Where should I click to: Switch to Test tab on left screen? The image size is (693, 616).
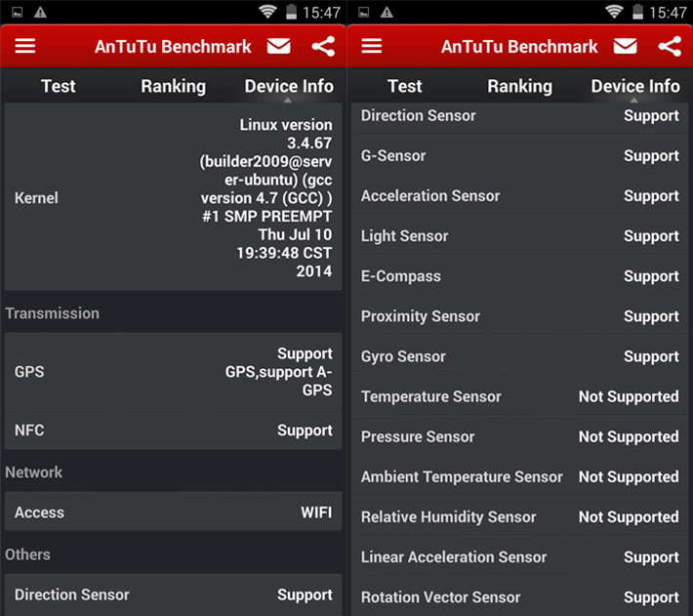coord(59,86)
